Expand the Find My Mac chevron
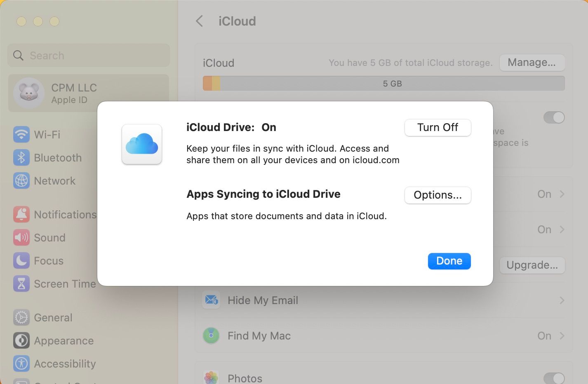 click(x=562, y=336)
